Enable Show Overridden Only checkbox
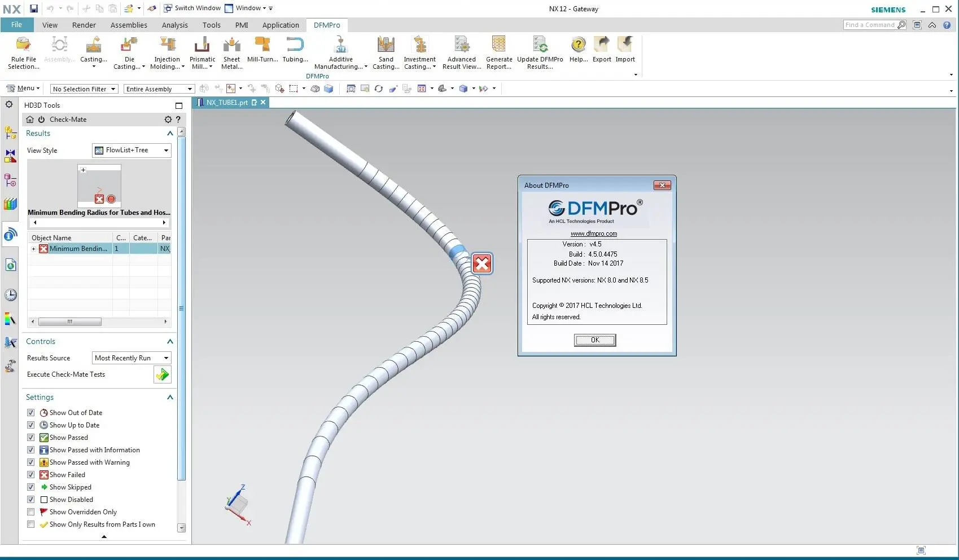Screen dimensions: 959x560 tap(31, 512)
